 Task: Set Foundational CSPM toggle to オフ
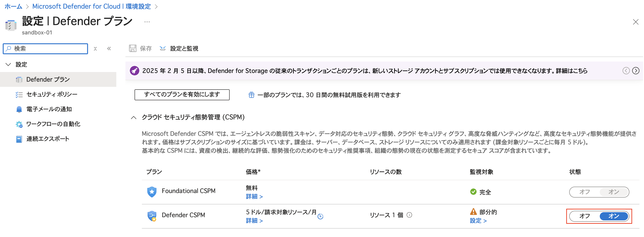click(x=584, y=192)
